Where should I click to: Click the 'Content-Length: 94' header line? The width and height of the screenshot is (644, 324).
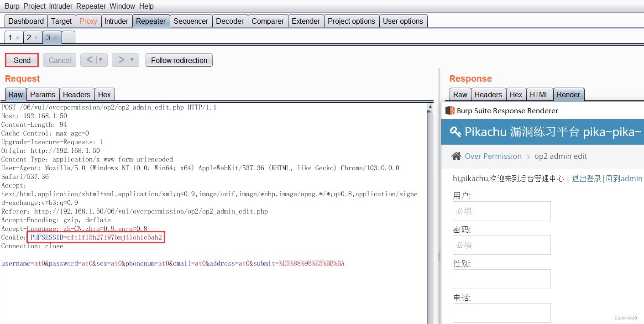[34, 125]
